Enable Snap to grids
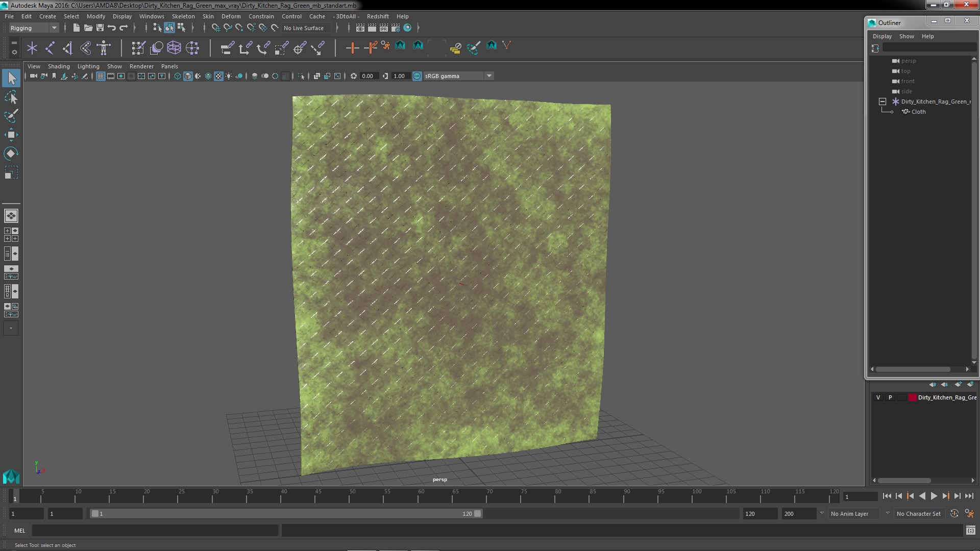The width and height of the screenshot is (980, 551). coord(216,28)
